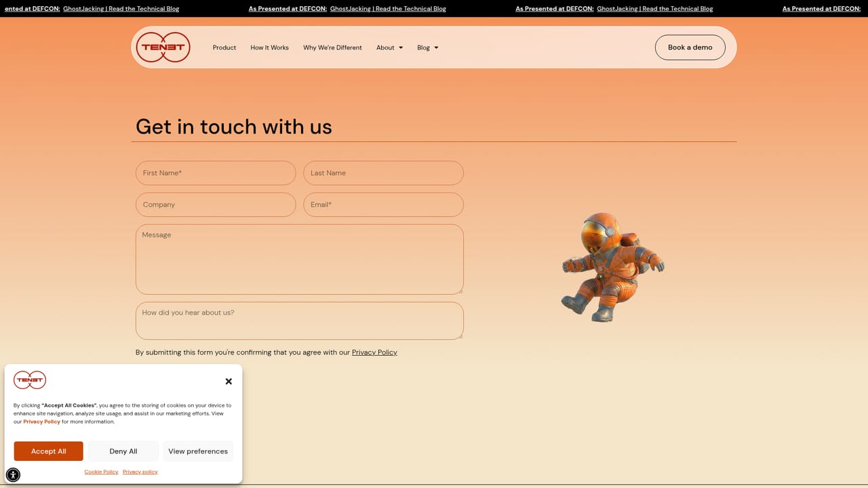Close the cookie consent banner with the X
Image resolution: width=868 pixels, height=488 pixels.
[x=229, y=381]
